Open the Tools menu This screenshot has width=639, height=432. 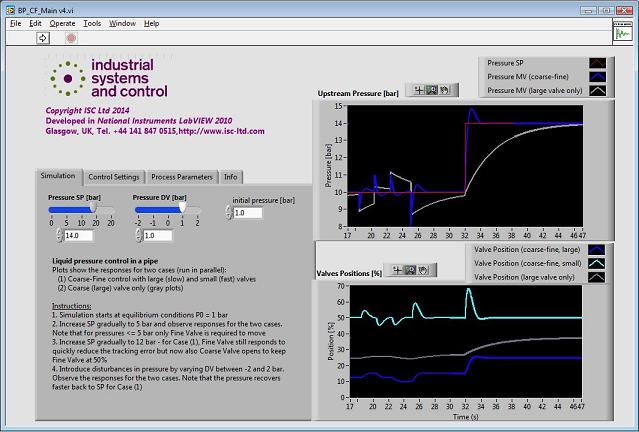click(92, 24)
